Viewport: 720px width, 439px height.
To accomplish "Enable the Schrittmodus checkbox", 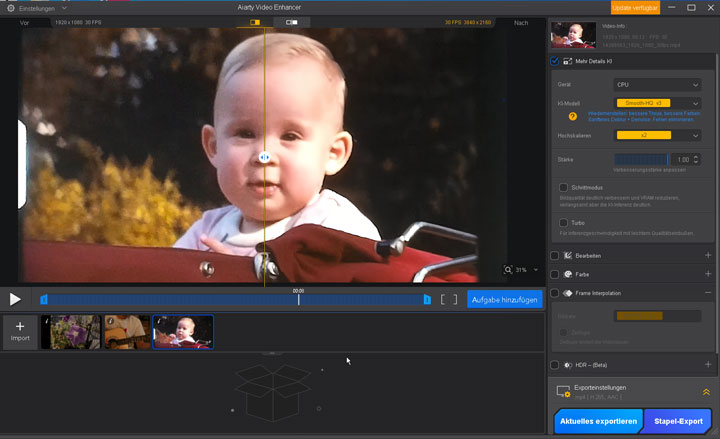I will coord(563,187).
